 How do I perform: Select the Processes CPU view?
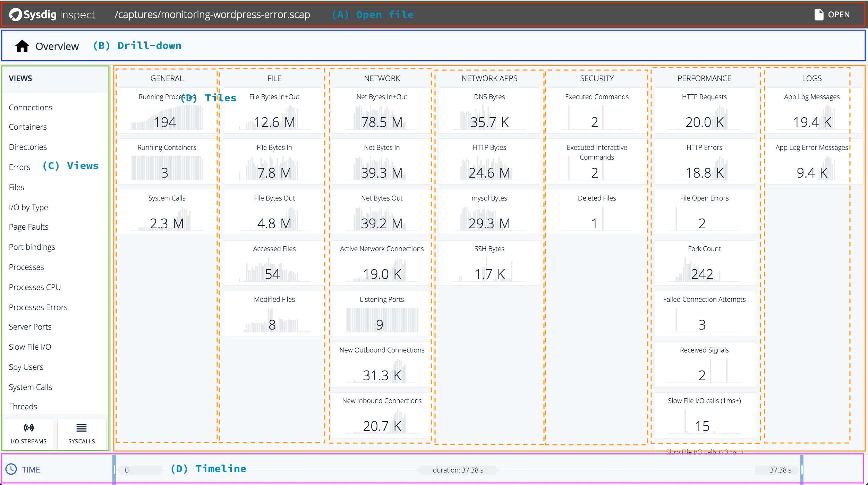(35, 287)
